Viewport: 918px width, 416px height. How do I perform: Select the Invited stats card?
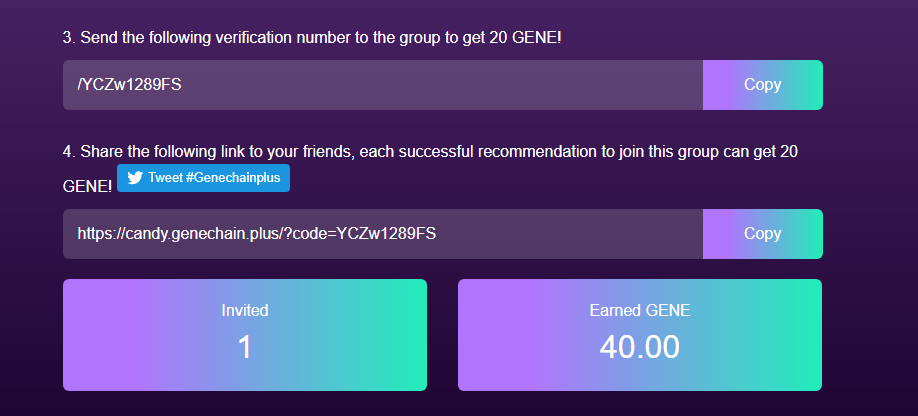245,335
